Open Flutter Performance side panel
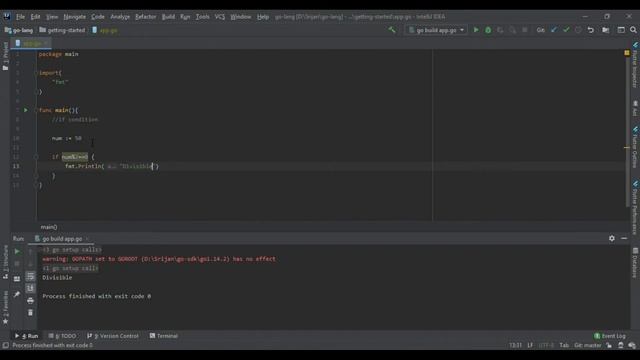 pos(635,207)
